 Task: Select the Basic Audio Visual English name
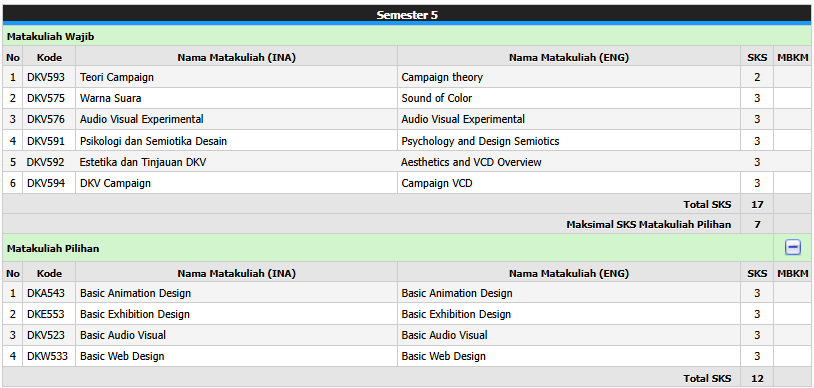pyautogui.click(x=444, y=336)
